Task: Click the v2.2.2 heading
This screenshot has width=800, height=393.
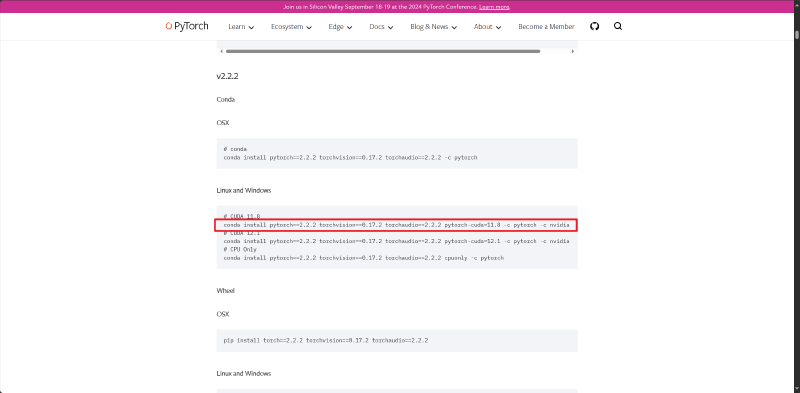Action: click(227, 77)
